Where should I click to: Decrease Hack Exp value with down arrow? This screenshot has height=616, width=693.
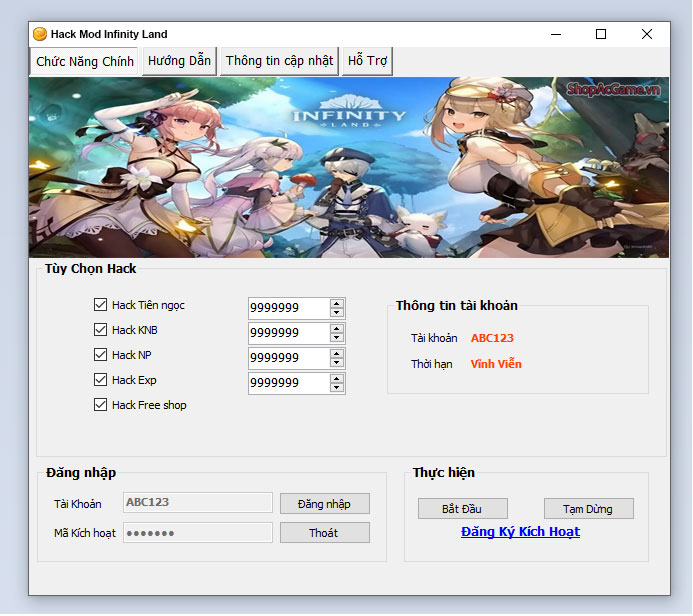pos(337,388)
